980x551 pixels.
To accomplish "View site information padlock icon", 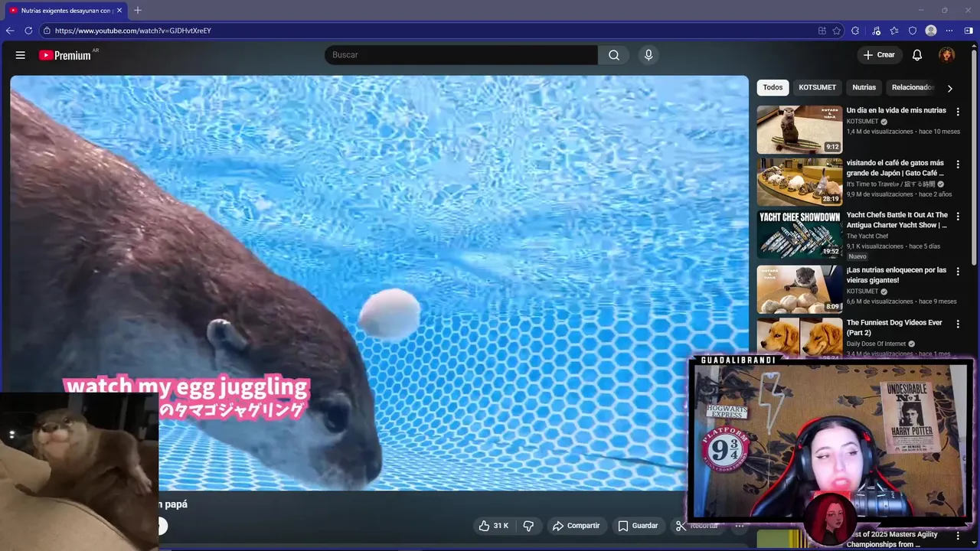I will (47, 31).
